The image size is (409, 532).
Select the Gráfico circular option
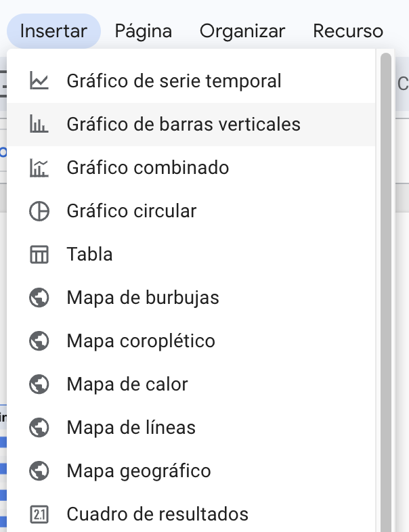click(131, 211)
